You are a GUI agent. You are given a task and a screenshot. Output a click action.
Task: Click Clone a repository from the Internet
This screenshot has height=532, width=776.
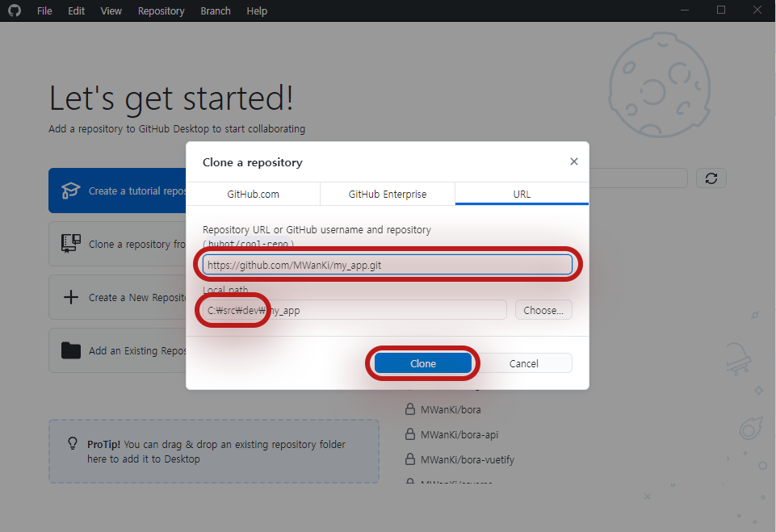pos(117,244)
